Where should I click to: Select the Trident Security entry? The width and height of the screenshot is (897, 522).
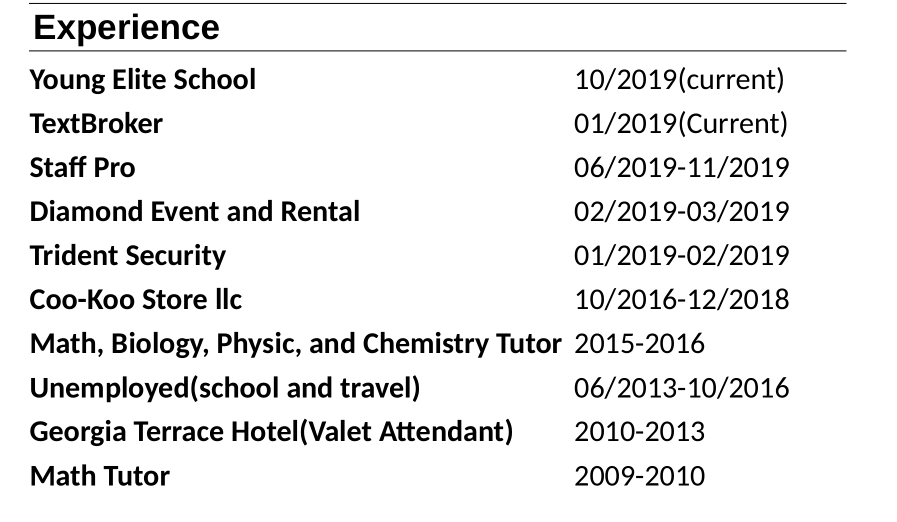pos(128,256)
